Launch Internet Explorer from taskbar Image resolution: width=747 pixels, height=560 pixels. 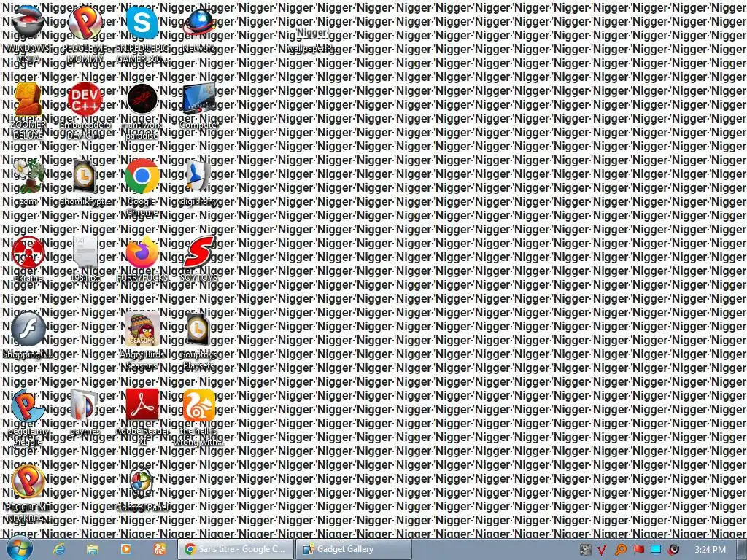pos(59,549)
